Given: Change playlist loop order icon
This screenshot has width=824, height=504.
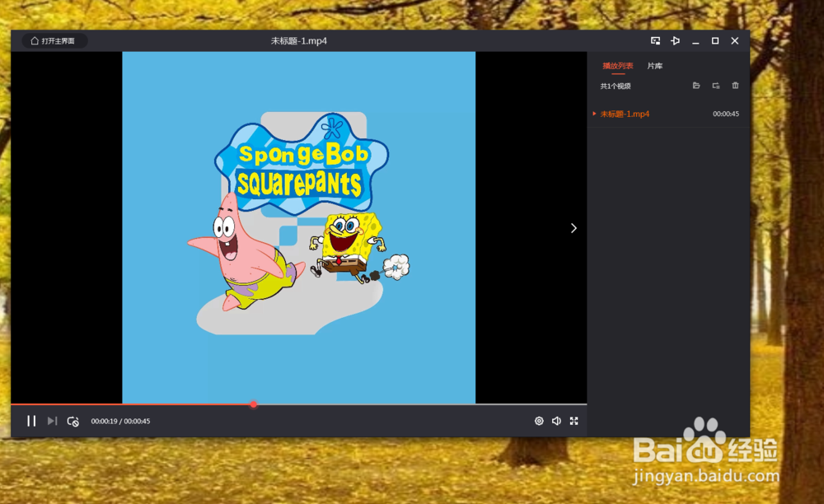Looking at the screenshot, I should pyautogui.click(x=716, y=86).
